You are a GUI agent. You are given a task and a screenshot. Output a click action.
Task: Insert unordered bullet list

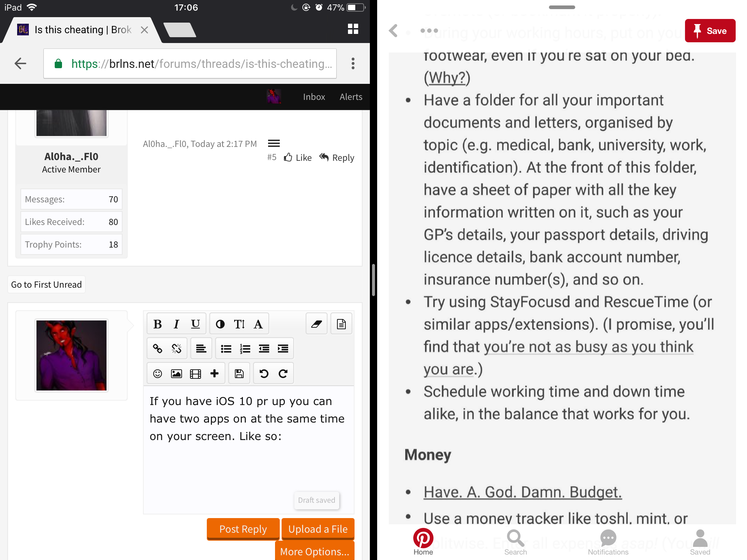click(226, 349)
